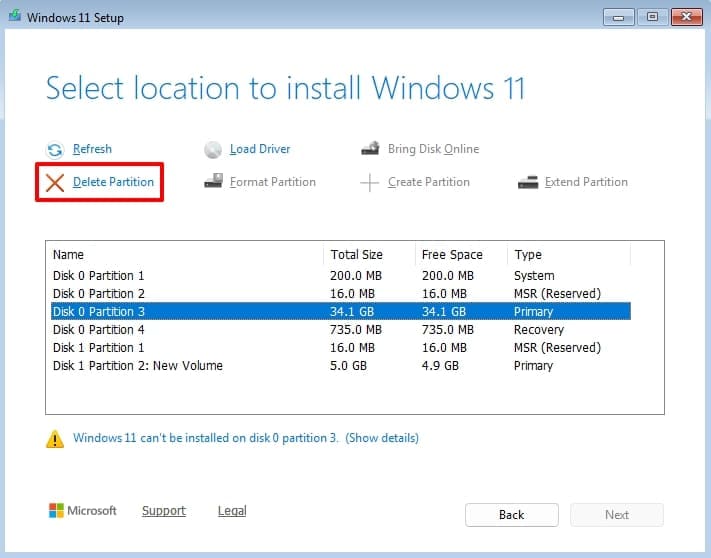This screenshot has height=558, width=711.
Task: Select Disk 1 Partition 2: New Volume row
Action: click(341, 366)
